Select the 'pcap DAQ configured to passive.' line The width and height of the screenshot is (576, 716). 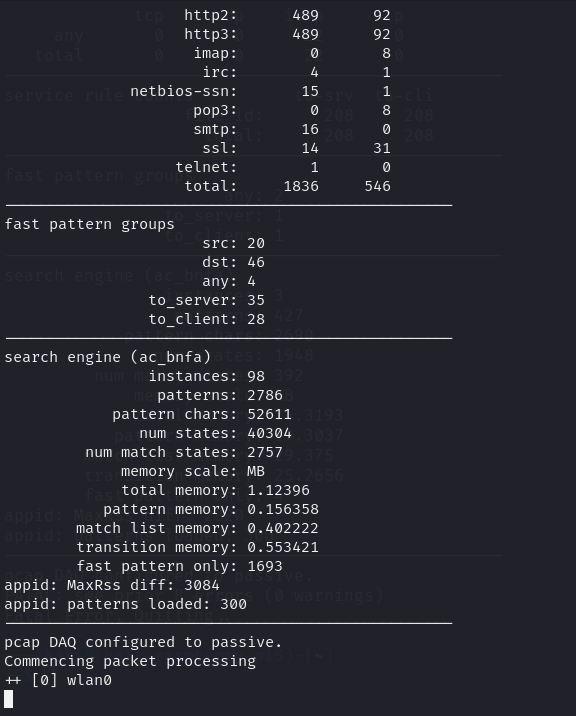tap(143, 642)
